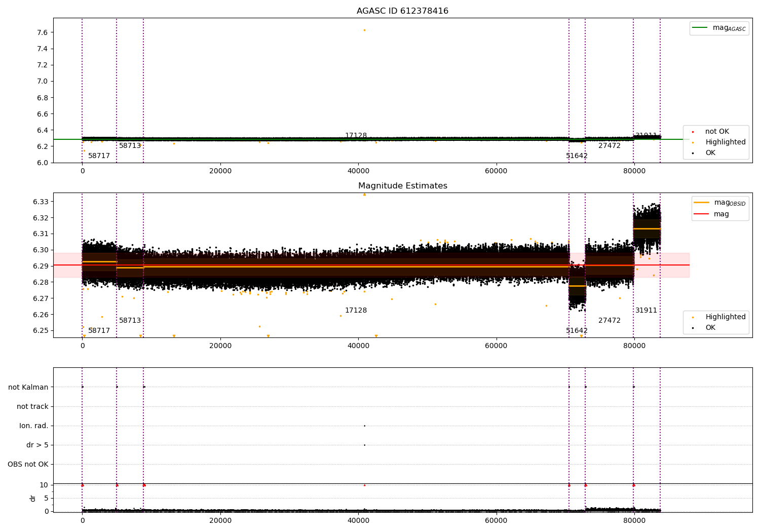Click red 'mag' line in middle legend
Image resolution: width=760 pixels, height=532 pixels.
point(701,214)
